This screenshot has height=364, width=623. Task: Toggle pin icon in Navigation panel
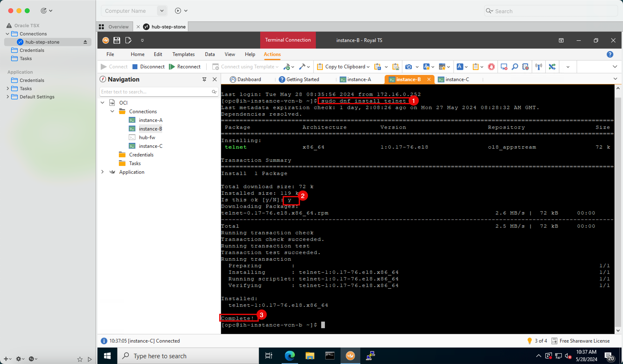click(204, 79)
